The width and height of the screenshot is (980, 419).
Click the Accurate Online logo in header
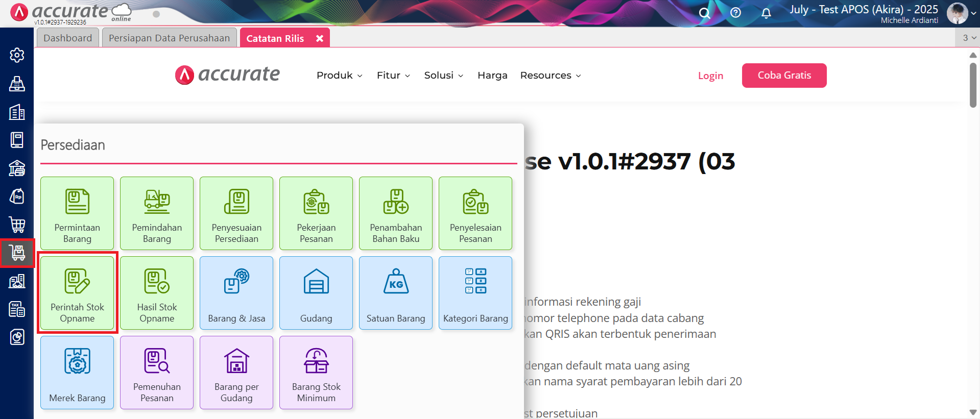71,13
